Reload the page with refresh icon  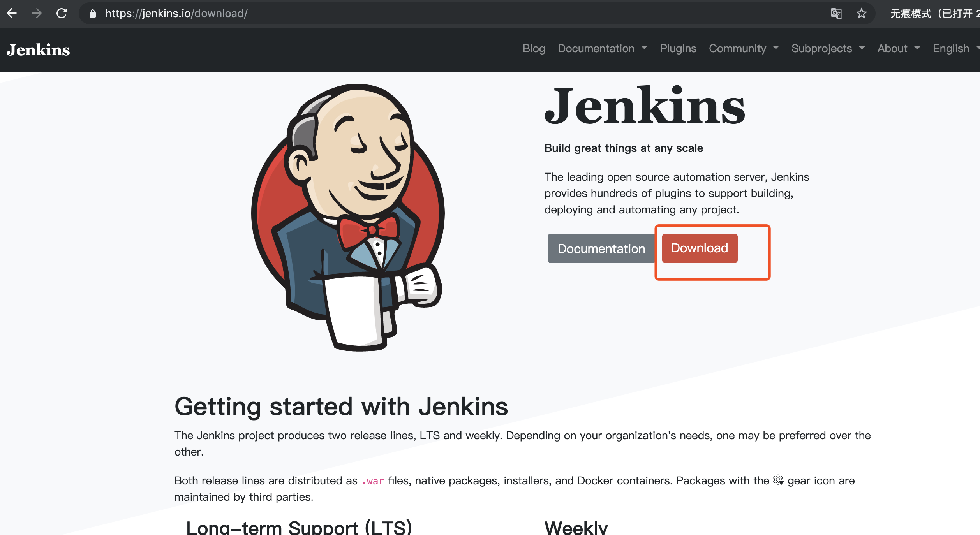point(62,14)
